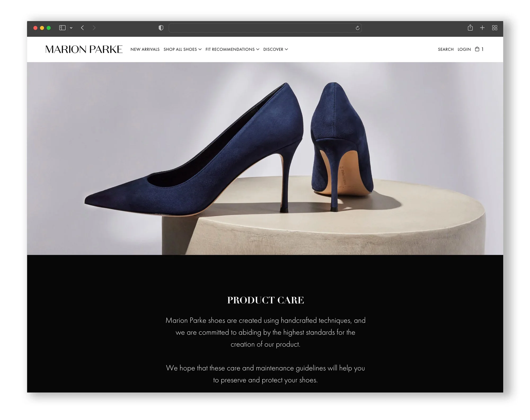
Task: Show the tab overview grid
Action: click(x=494, y=28)
